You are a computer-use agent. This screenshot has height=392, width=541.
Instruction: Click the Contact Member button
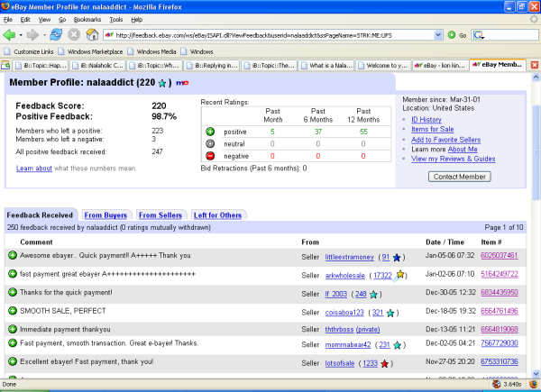tap(459, 177)
